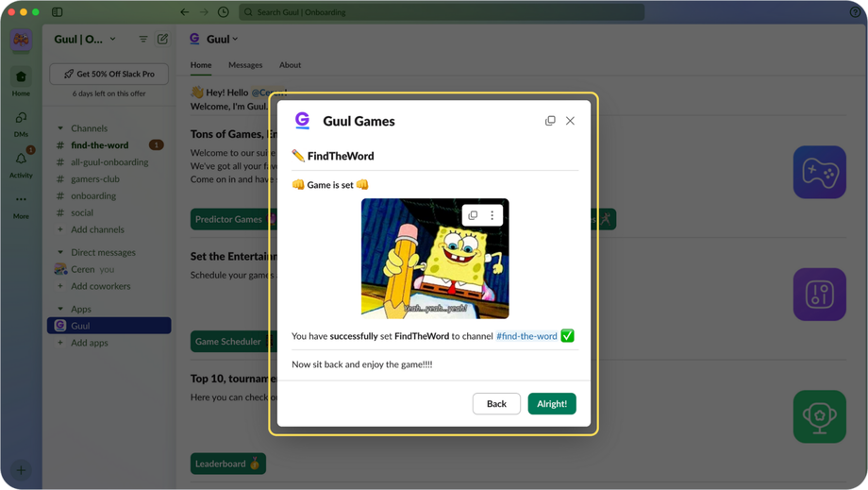Click the Leaderboard button
This screenshot has width=868, height=490.
click(x=228, y=464)
